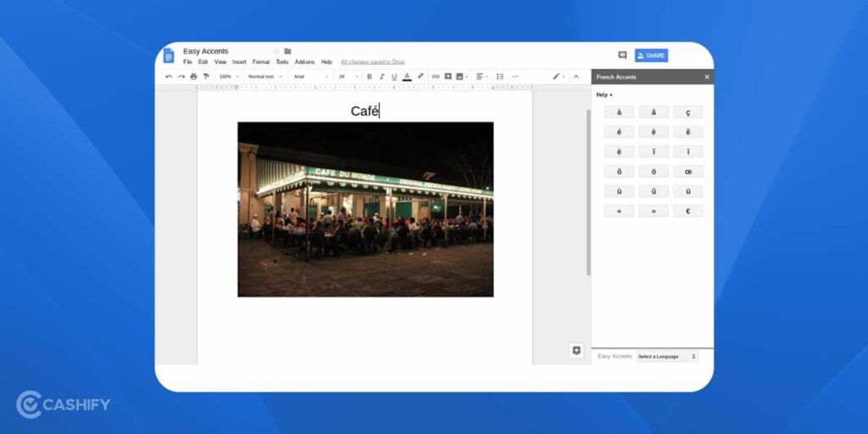Open the Help menu in menu bar

tap(326, 62)
